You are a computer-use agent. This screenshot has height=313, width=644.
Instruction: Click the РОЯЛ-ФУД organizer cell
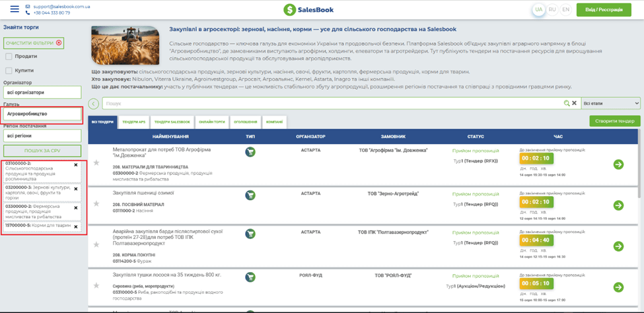(x=310, y=275)
